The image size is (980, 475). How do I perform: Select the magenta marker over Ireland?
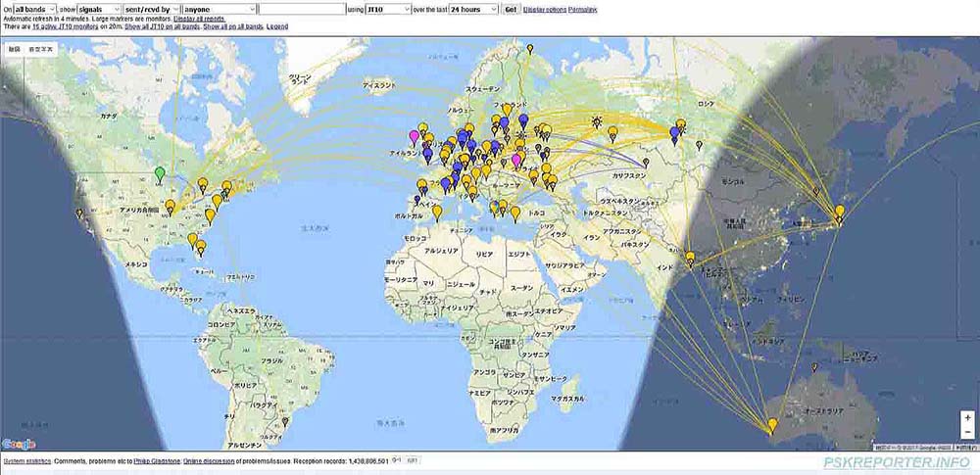pyautogui.click(x=413, y=137)
